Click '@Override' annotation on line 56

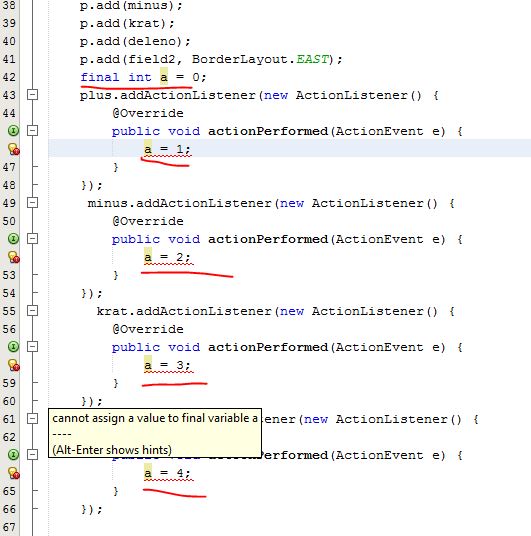tap(148, 329)
